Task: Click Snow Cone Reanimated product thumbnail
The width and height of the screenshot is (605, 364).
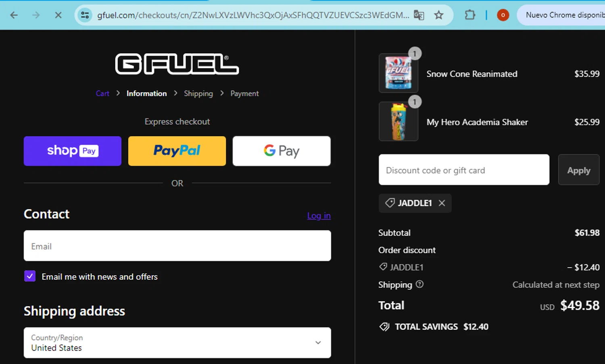Action: [x=398, y=73]
